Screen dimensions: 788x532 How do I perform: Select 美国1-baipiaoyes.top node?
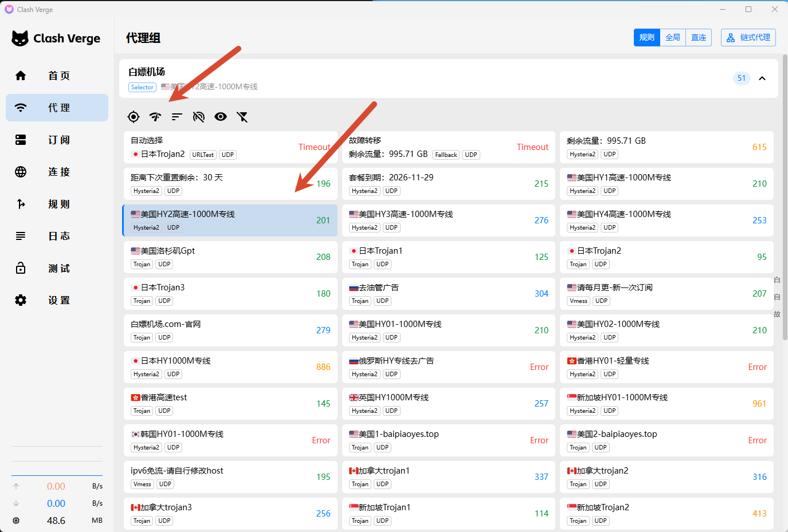pos(449,440)
